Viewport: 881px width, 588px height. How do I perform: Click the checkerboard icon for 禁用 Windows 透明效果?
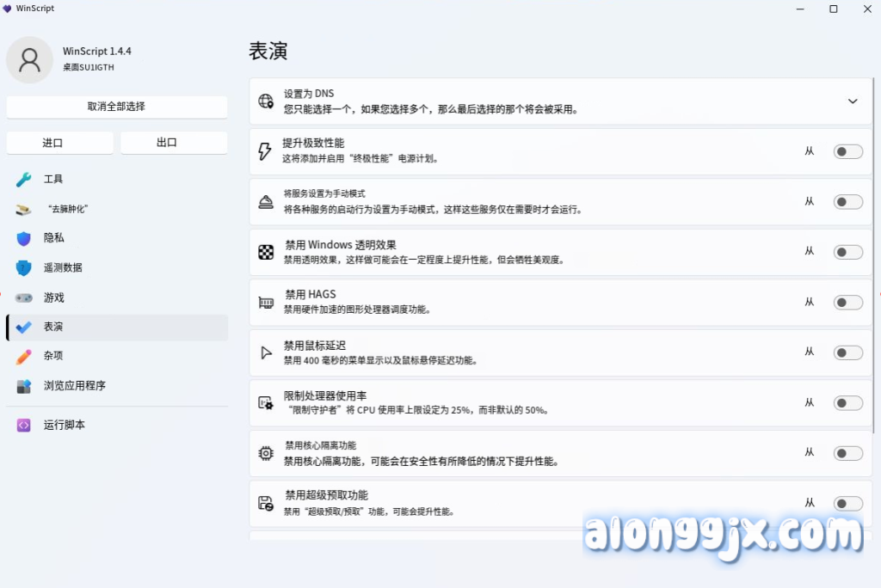click(266, 252)
